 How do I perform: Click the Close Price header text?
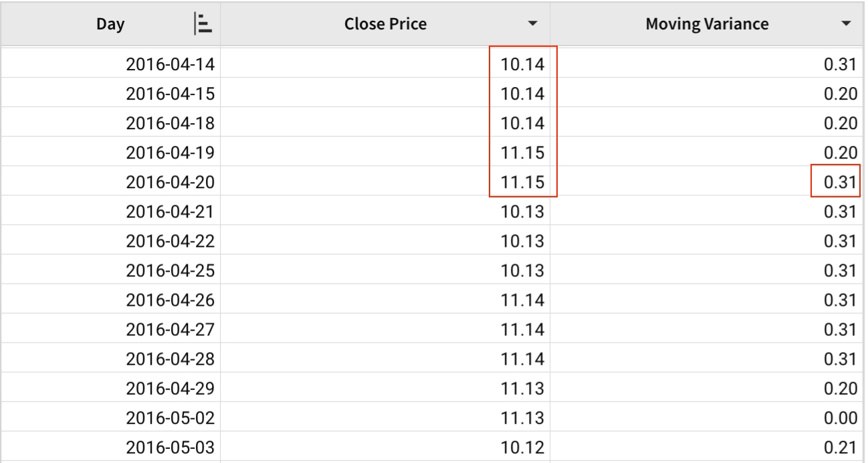click(x=385, y=25)
